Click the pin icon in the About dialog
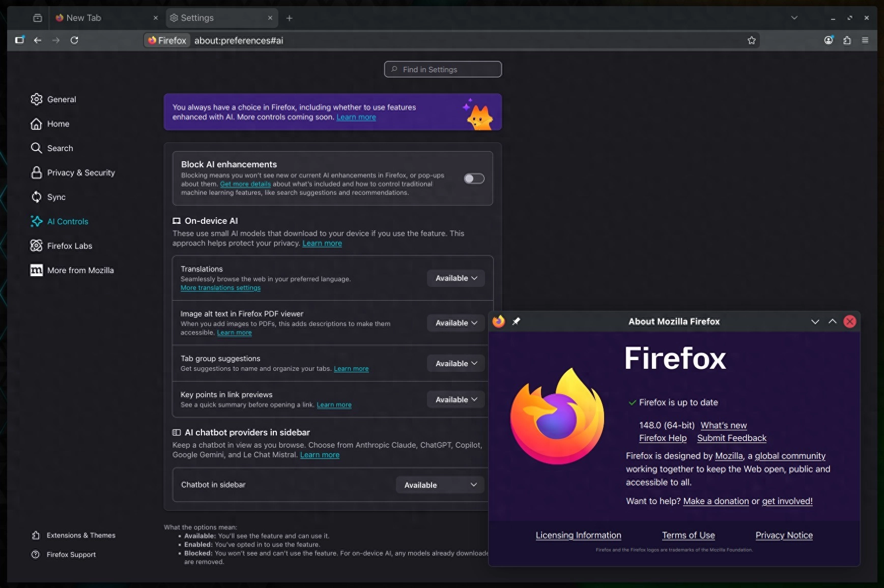 (x=516, y=321)
